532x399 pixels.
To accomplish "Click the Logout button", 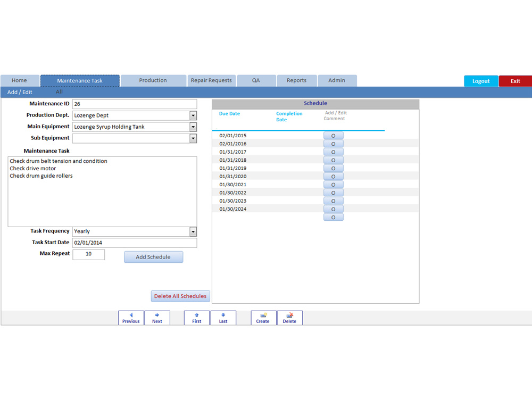I will point(480,80).
